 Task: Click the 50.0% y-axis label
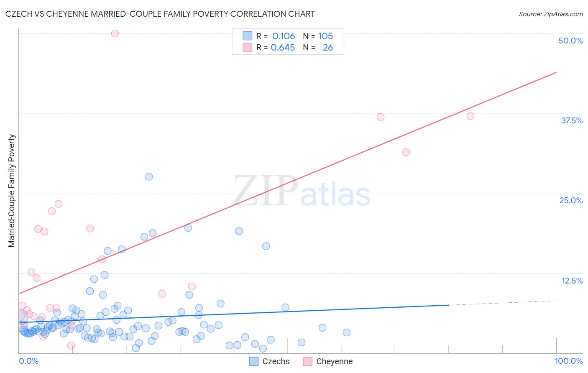[570, 41]
